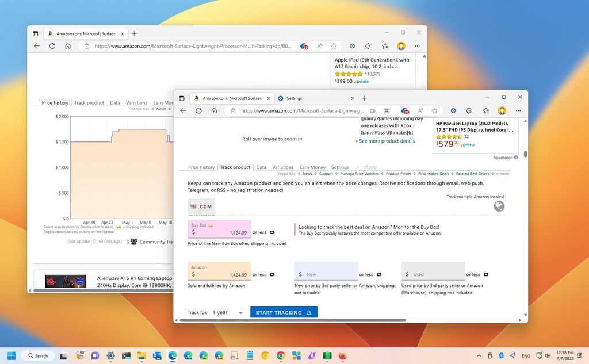This screenshot has height=364, width=589.
Task: Open Apple iPad 9th Generation link in back window
Action: pos(372,63)
